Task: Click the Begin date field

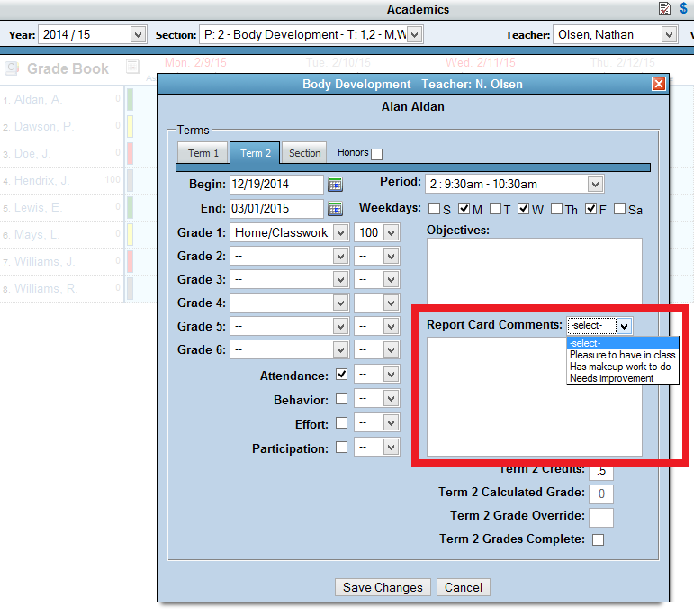Action: (x=276, y=185)
